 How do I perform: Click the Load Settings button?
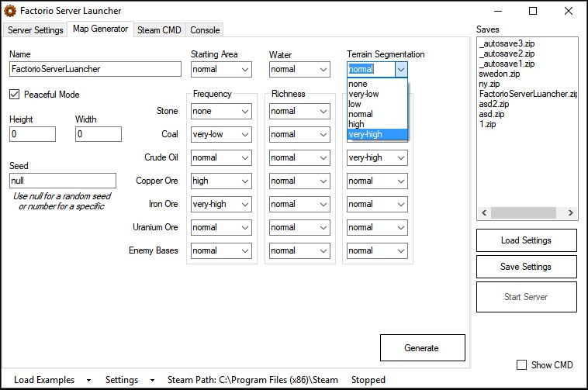point(527,240)
